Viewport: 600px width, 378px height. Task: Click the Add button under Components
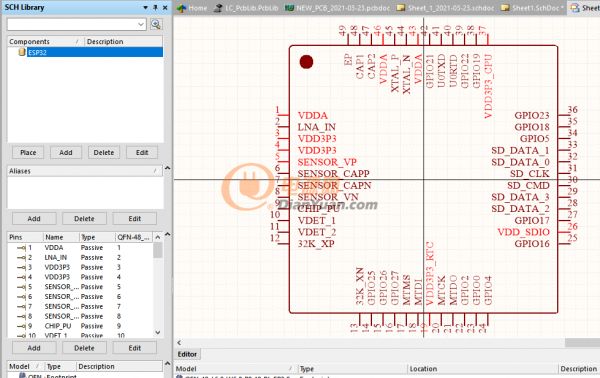[x=66, y=152]
